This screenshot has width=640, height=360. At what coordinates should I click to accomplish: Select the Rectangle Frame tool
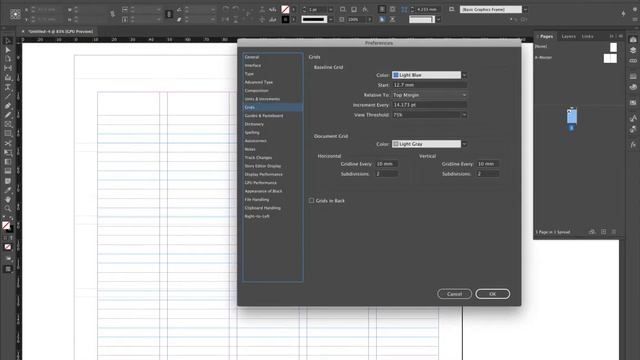pos(8,124)
